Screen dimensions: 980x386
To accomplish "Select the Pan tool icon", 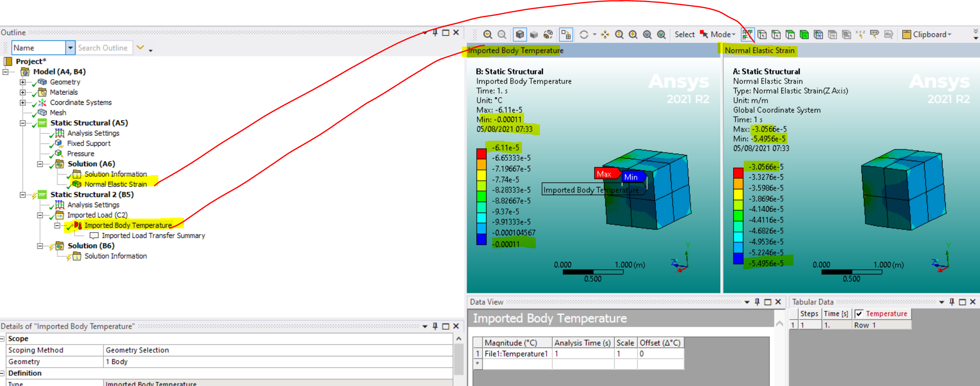I will pos(605,35).
